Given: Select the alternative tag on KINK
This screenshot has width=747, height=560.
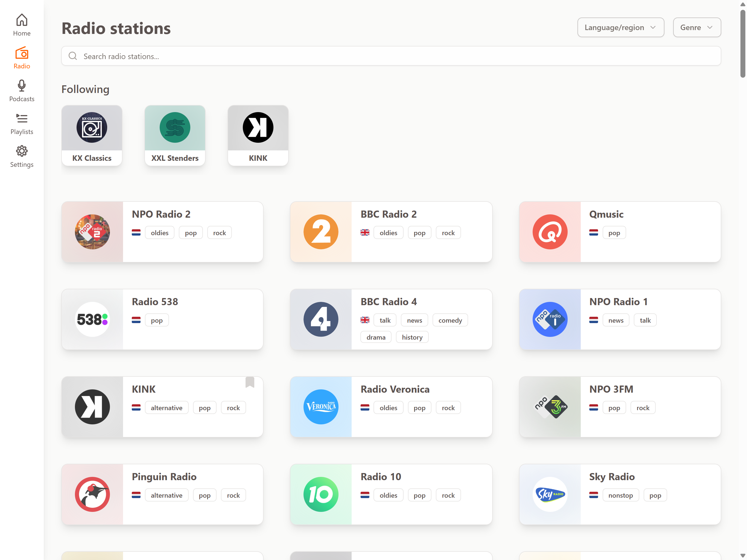Looking at the screenshot, I should (x=167, y=408).
